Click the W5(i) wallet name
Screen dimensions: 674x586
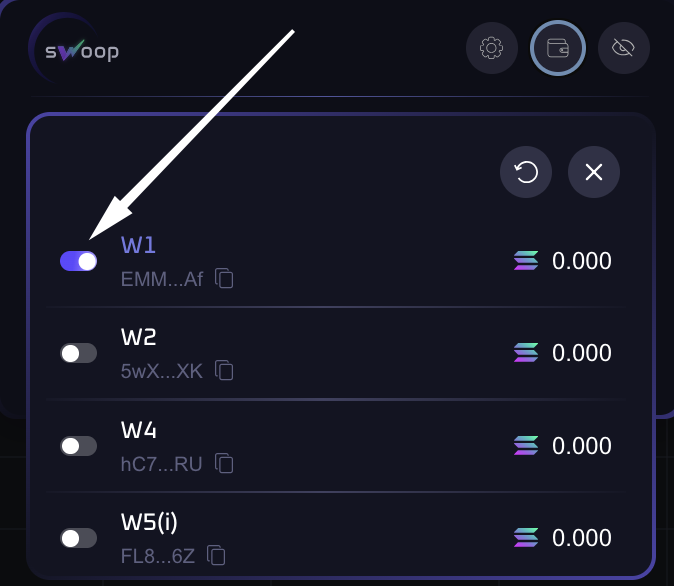point(150,522)
